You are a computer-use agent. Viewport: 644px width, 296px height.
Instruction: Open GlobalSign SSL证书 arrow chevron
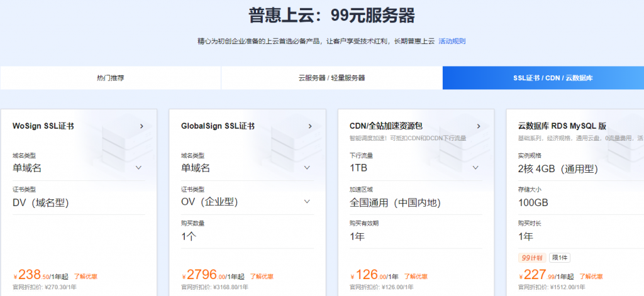tap(310, 126)
